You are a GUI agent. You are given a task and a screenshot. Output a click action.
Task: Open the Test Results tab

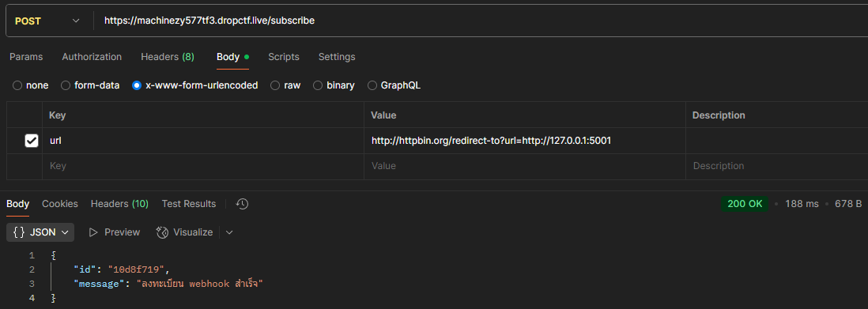(189, 204)
